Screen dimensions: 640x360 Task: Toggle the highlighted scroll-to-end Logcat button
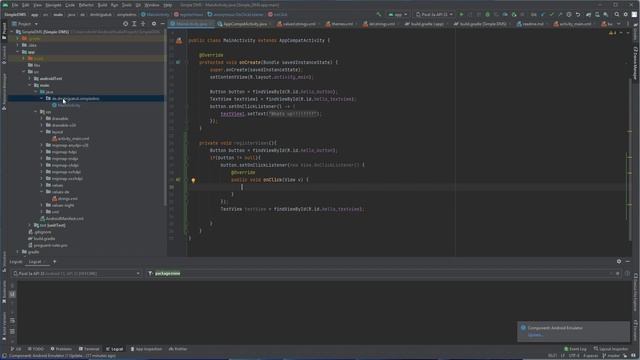[x=12, y=294]
